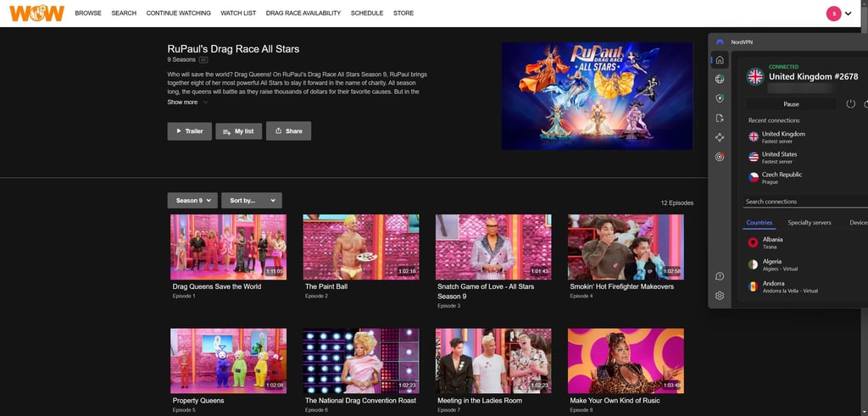The image size is (868, 416).
Task: Open NordVPN settings gear icon
Action: [719, 296]
